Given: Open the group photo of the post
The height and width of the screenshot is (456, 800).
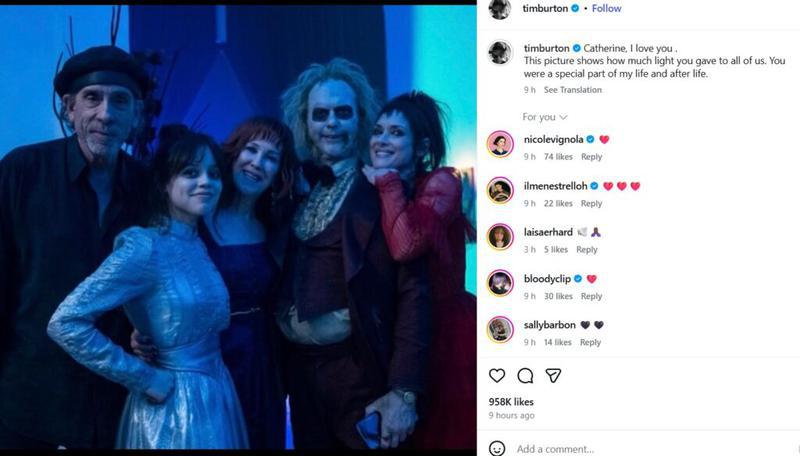Looking at the screenshot, I should coord(238,227).
